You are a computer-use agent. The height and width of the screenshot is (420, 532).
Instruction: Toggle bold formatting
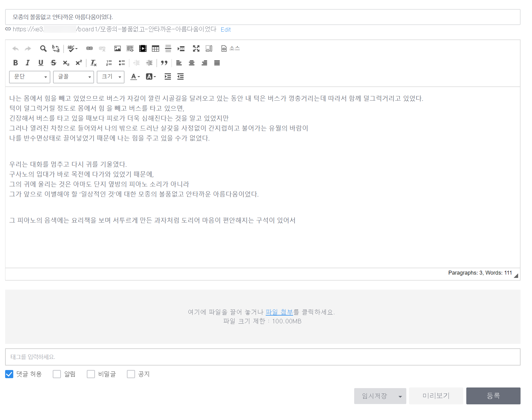coord(15,63)
